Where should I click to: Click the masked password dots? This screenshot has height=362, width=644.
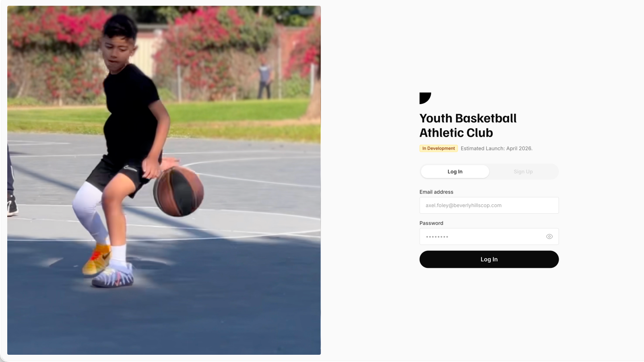point(437,237)
